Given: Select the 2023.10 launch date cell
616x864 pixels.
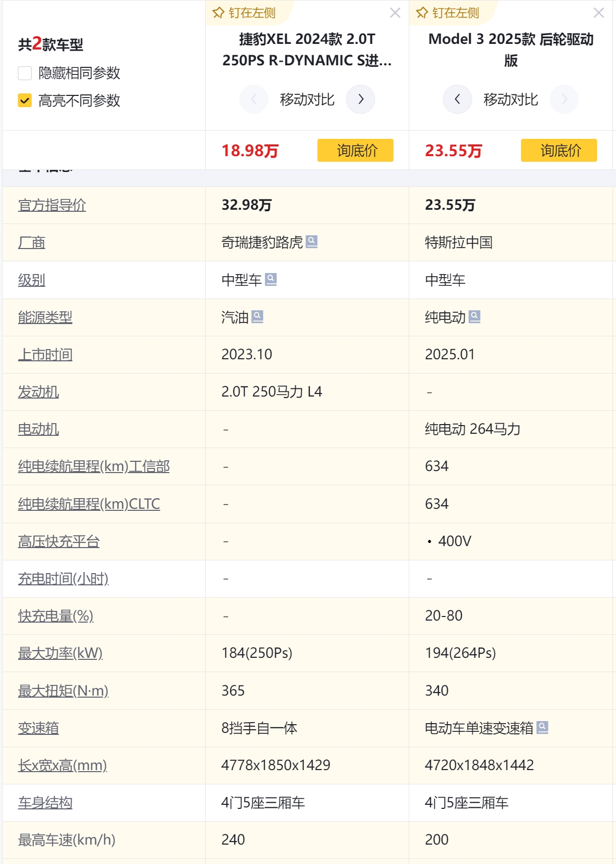Looking at the screenshot, I should click(247, 354).
